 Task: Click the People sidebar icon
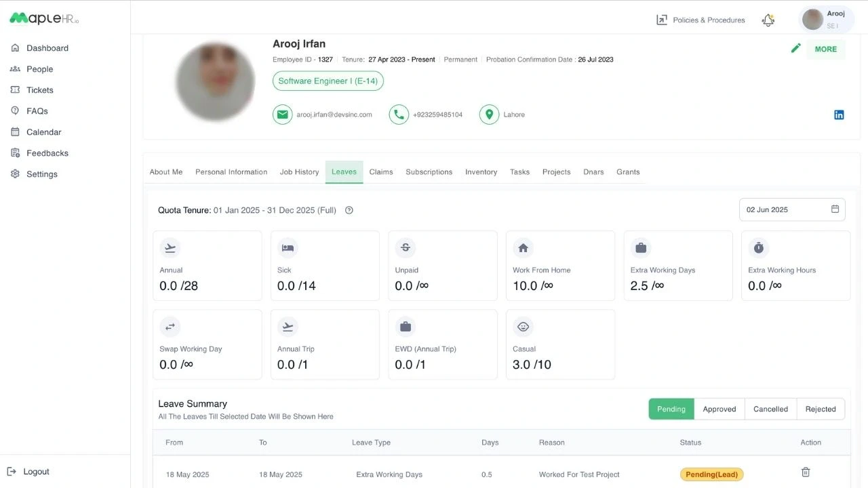(15, 69)
